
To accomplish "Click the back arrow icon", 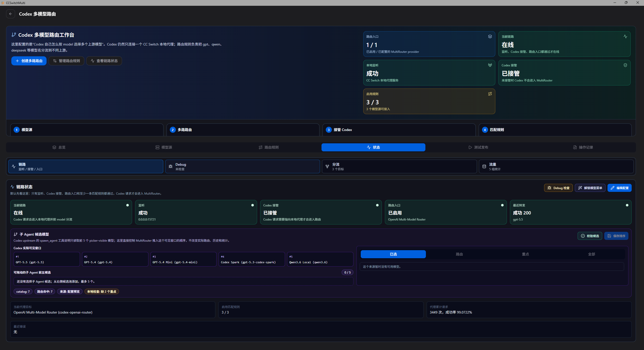I will 11,14.
